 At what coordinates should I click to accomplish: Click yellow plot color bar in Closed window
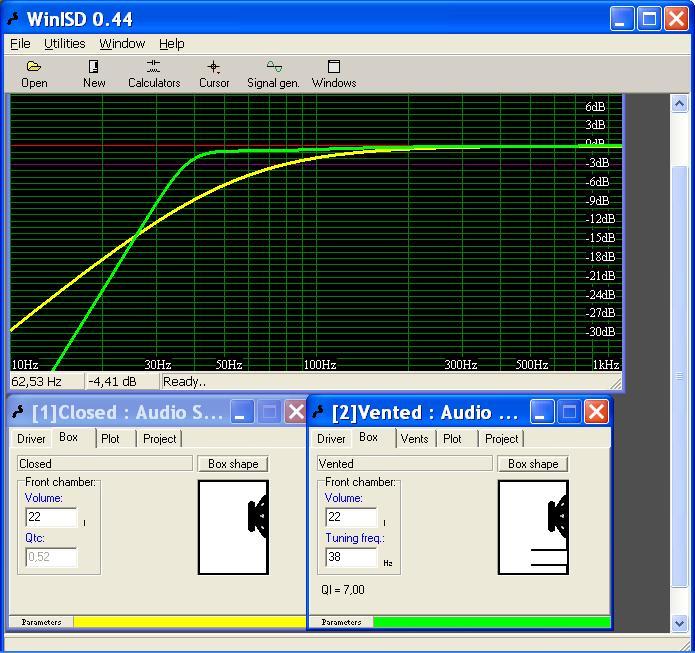(x=190, y=622)
